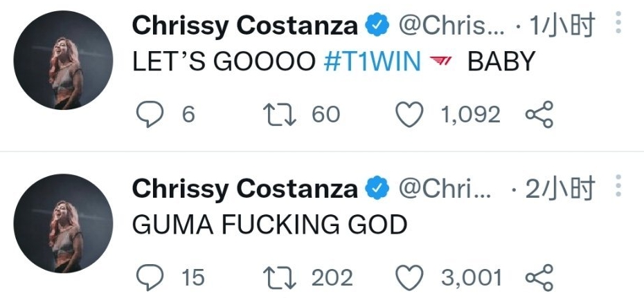644x298 pixels.
Task: Open Chrissy Costanza profile from first tweet name
Action: pos(244,26)
